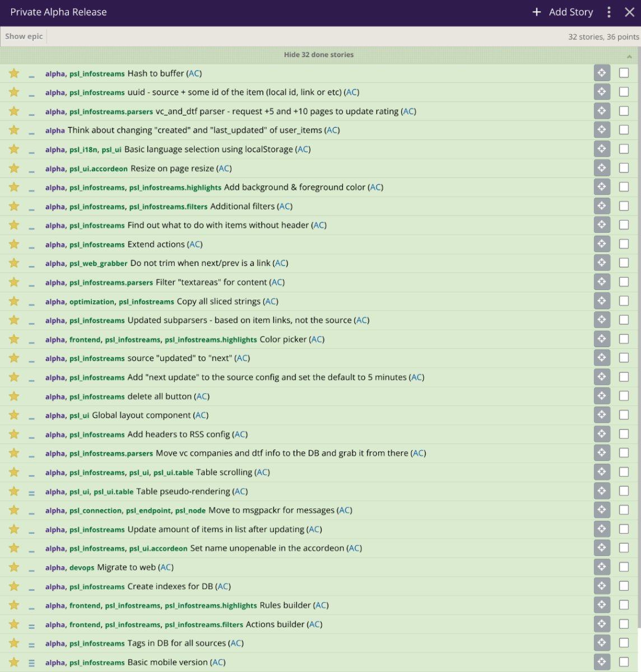Click the Add Story button

563,12
